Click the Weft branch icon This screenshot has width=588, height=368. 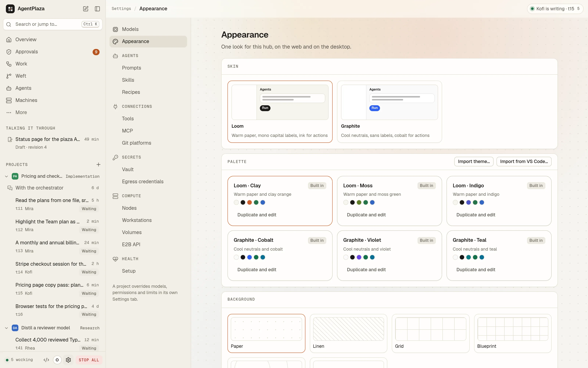click(9, 76)
